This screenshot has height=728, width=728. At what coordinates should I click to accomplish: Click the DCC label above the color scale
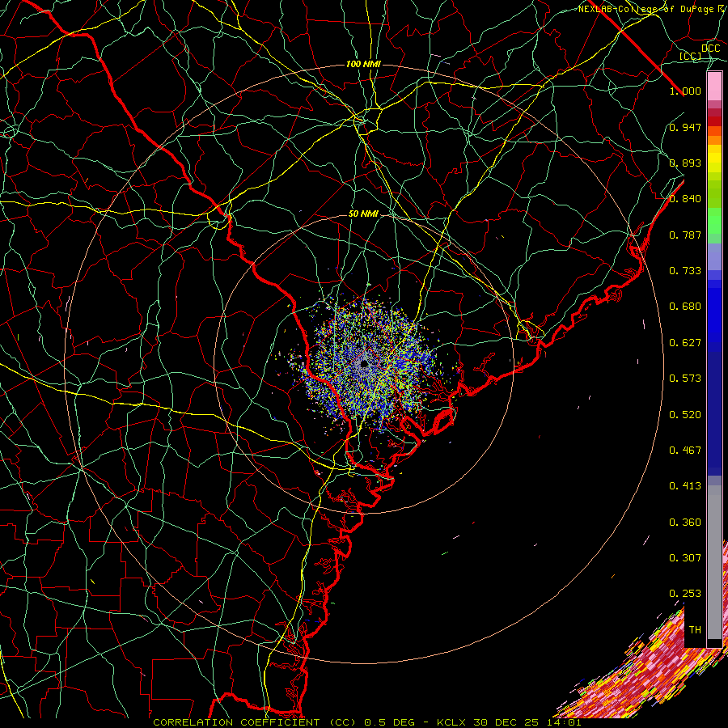coord(711,49)
